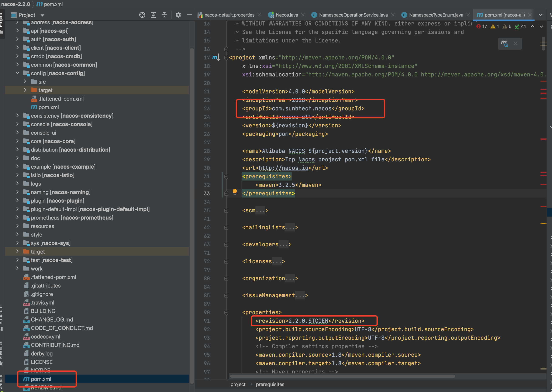Expand the api [nacos-api] module
The width and height of the screenshot is (552, 392).
click(x=17, y=31)
